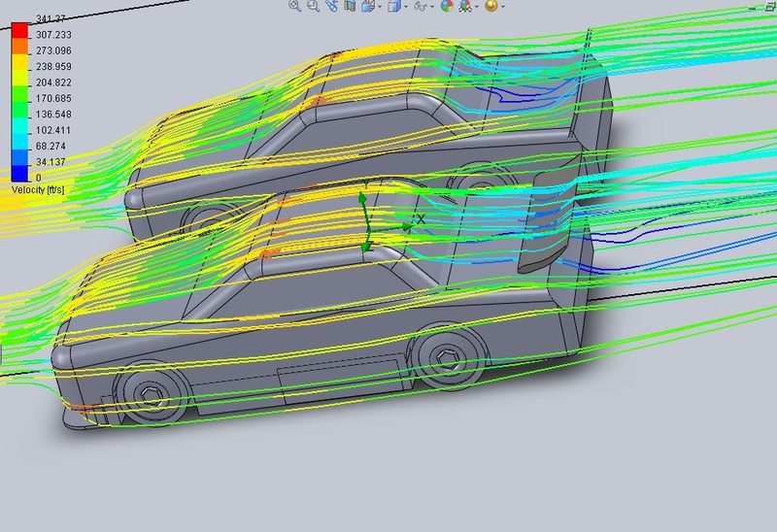The height and width of the screenshot is (532, 777).
Task: Expand the Apply Scene dropdown arrow
Action: click(477, 7)
